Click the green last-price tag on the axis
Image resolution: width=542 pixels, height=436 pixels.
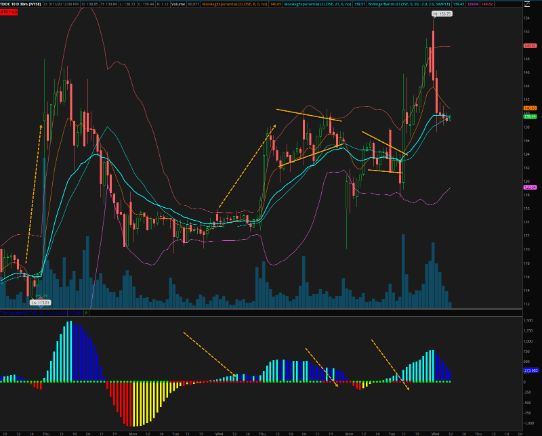(530, 117)
